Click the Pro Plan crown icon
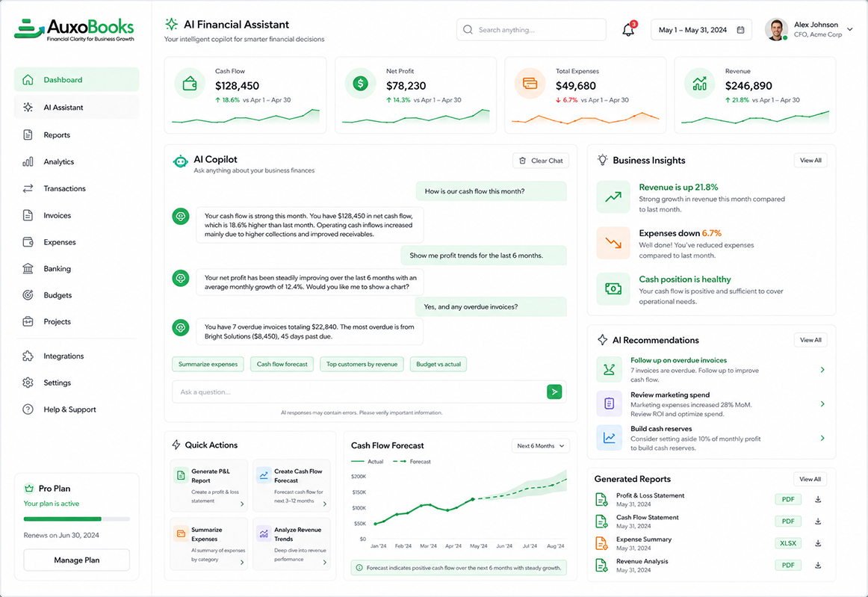 [x=29, y=489]
